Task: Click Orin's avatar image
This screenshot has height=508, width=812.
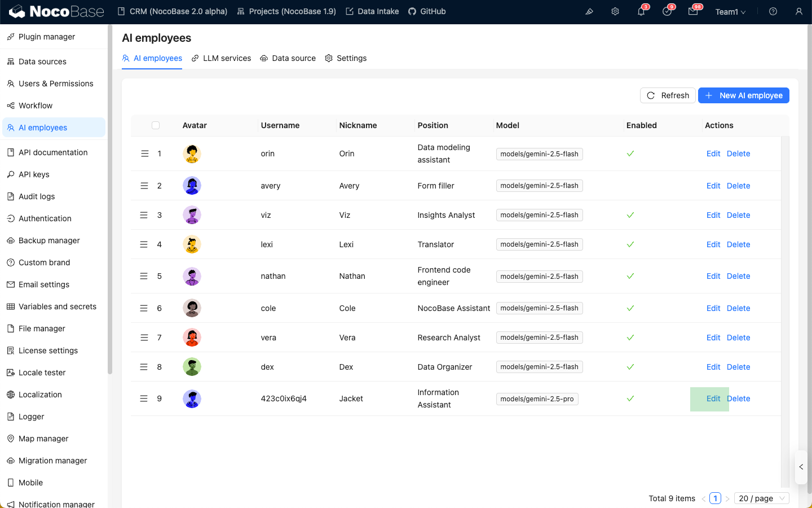Action: pos(192,154)
